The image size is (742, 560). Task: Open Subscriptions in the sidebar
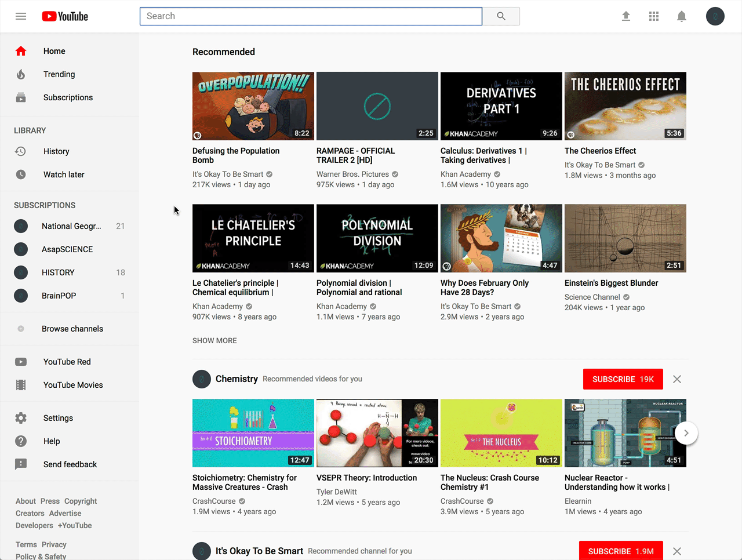[x=70, y=97]
